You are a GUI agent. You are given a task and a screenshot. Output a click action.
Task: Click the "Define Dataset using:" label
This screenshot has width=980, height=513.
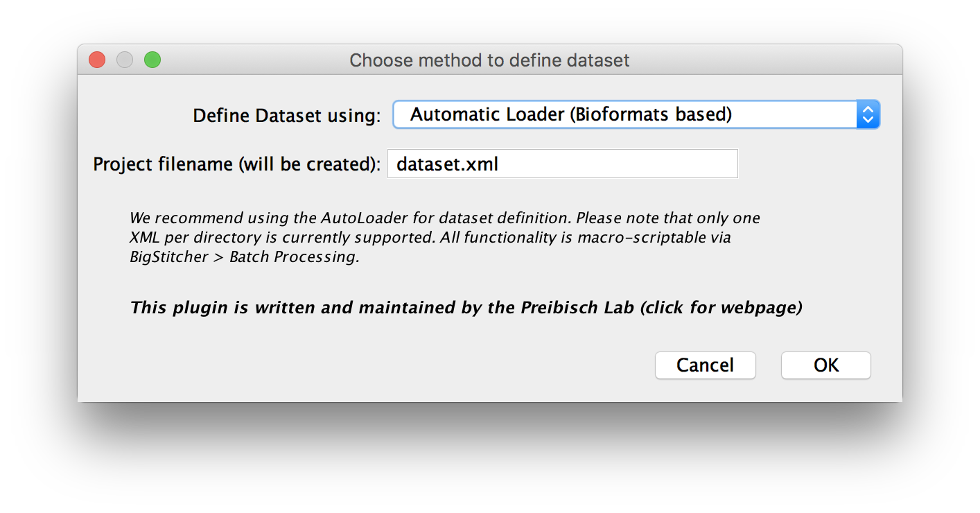click(287, 116)
